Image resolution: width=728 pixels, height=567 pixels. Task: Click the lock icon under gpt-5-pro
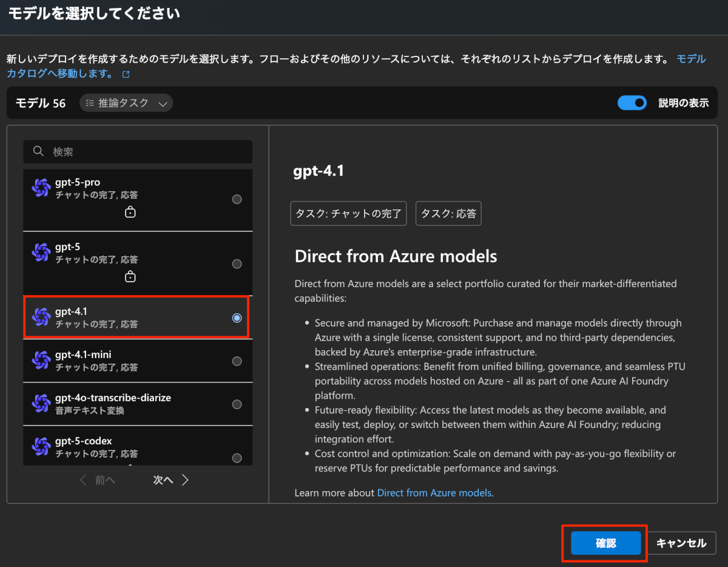(130, 212)
